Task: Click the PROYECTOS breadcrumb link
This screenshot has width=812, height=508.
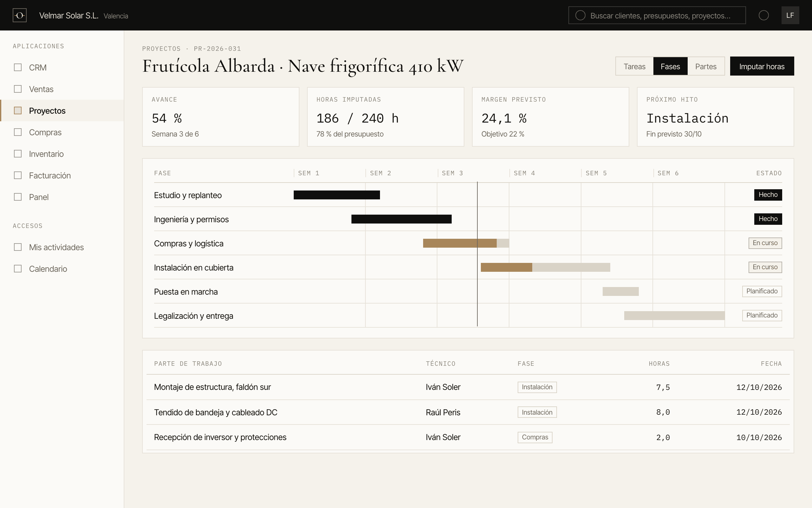Action: coord(161,49)
